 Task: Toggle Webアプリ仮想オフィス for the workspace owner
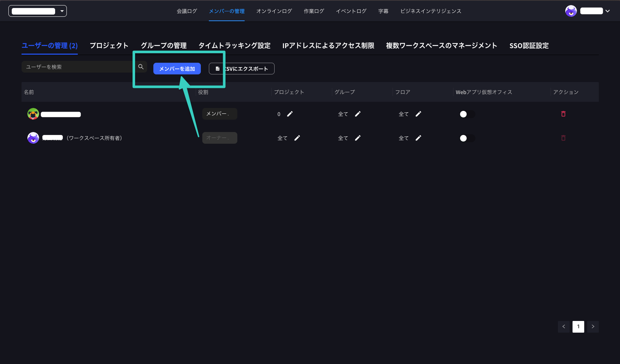(x=467, y=138)
